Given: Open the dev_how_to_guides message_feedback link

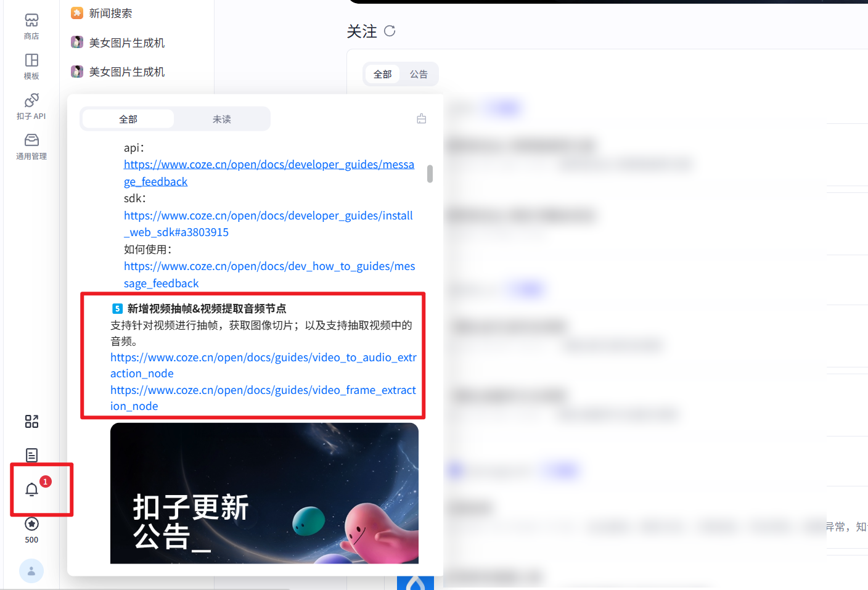Looking at the screenshot, I should click(x=269, y=275).
